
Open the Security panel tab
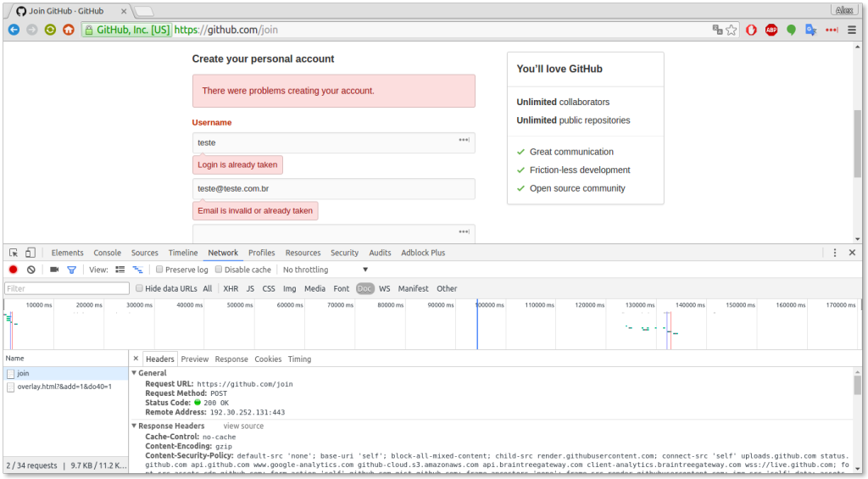(x=344, y=253)
